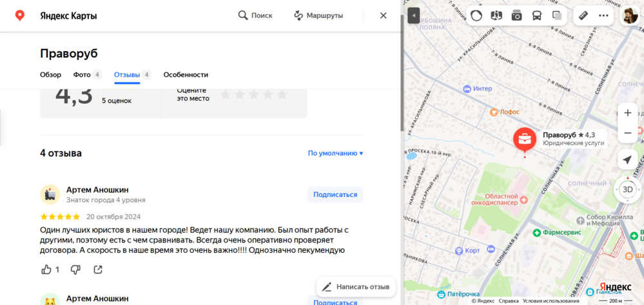Open the map layers selector
The image size is (644, 305).
point(557,15)
